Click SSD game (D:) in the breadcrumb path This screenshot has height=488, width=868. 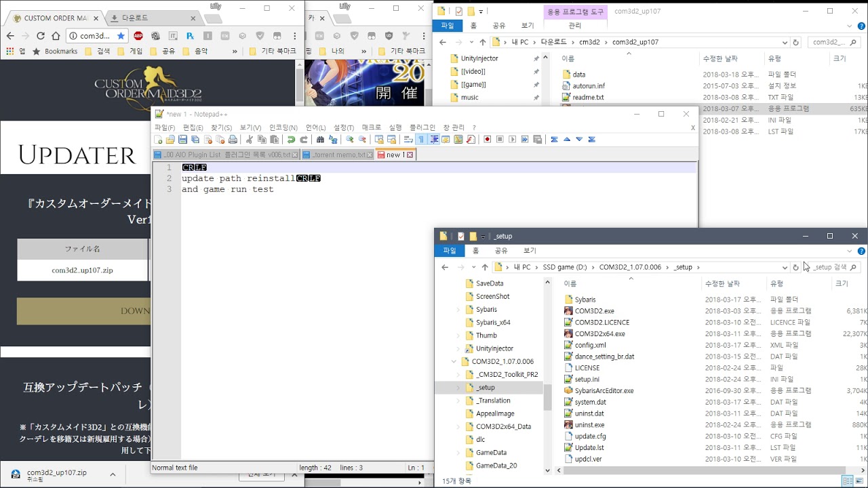pos(565,267)
